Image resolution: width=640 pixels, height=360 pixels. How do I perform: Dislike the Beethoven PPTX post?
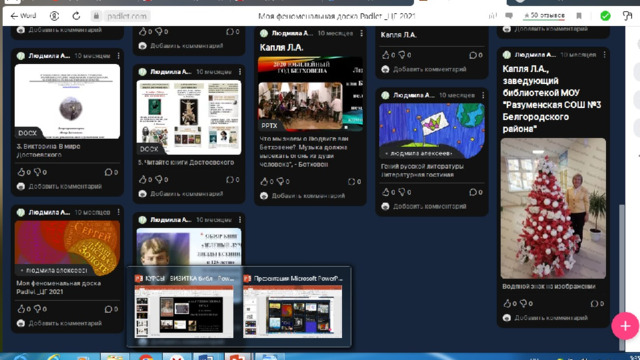[280, 181]
